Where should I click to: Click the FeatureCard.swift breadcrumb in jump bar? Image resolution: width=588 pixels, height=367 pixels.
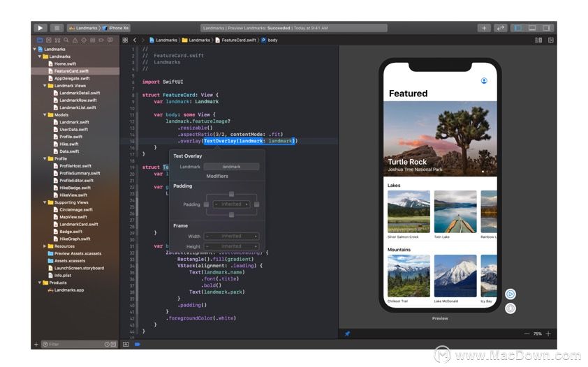point(236,40)
